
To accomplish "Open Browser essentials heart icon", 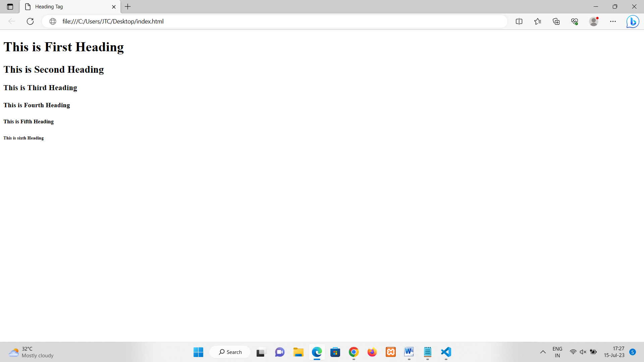I will [x=575, y=21].
